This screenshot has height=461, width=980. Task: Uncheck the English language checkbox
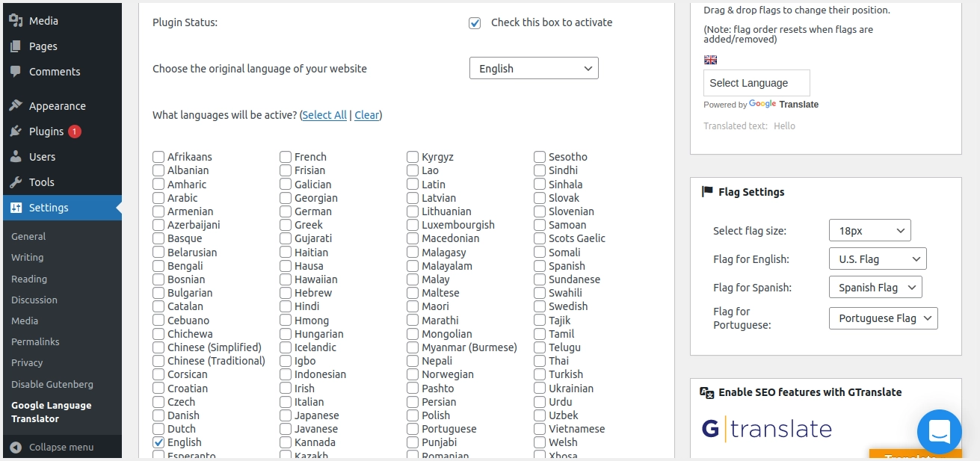158,442
